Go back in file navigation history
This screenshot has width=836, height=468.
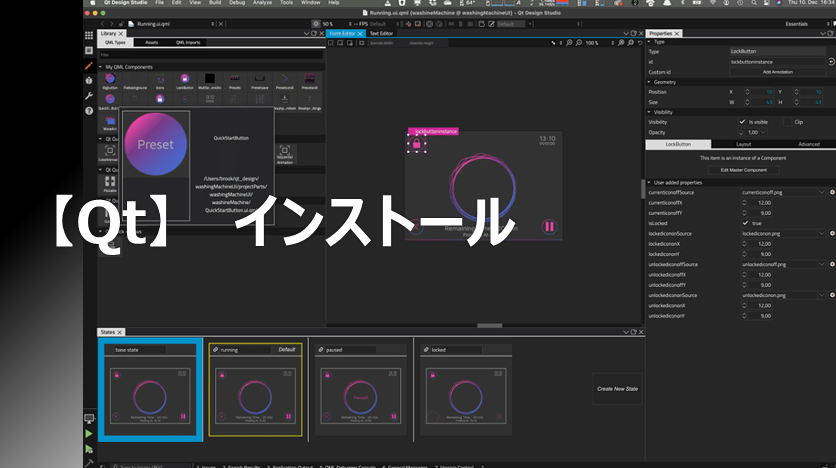click(103, 24)
